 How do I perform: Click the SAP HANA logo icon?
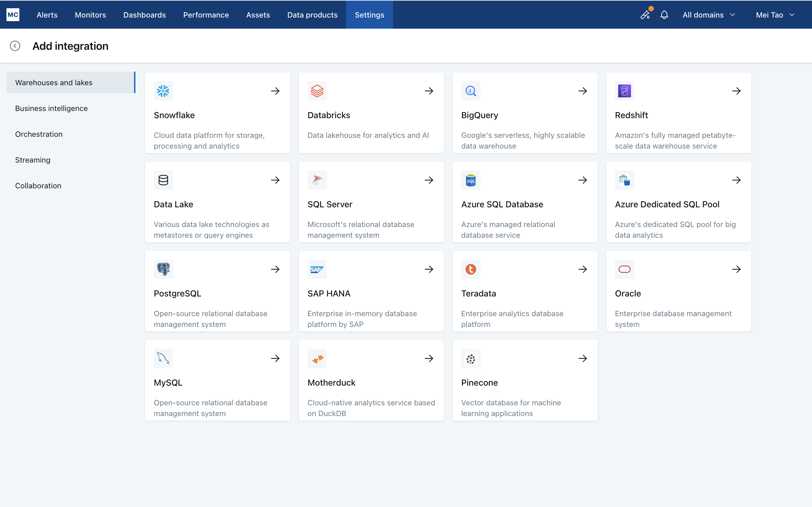pos(317,269)
